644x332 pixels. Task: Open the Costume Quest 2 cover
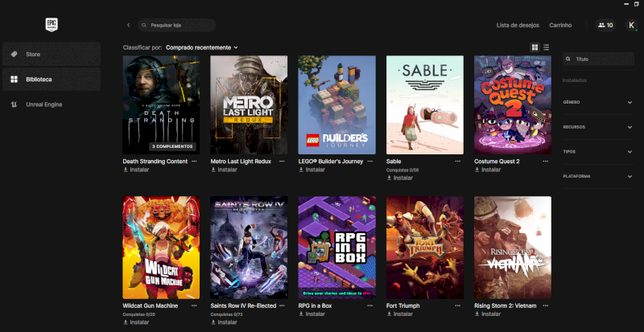[513, 105]
